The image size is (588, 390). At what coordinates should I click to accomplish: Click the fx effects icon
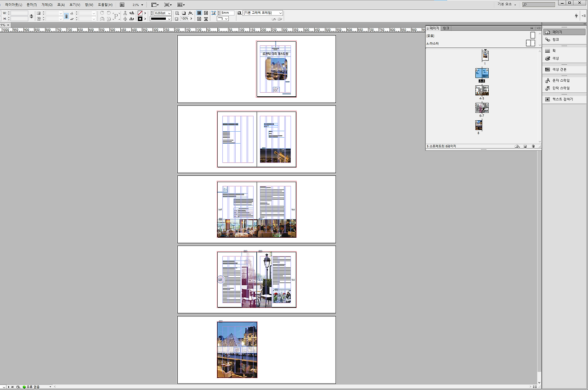(190, 13)
